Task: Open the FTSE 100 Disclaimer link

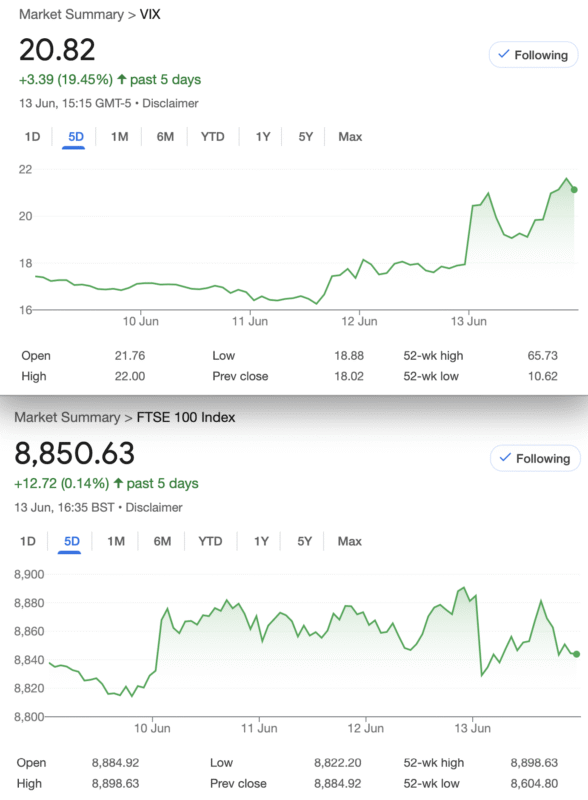Action: [154, 508]
